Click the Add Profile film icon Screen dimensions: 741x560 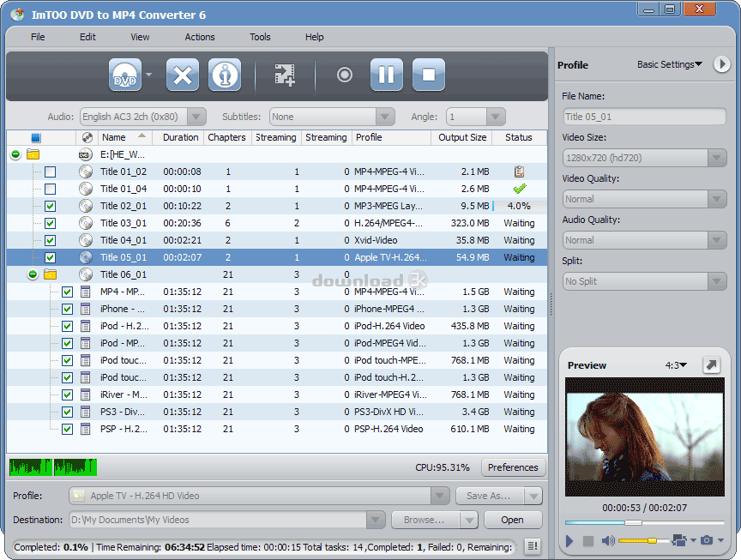[285, 75]
